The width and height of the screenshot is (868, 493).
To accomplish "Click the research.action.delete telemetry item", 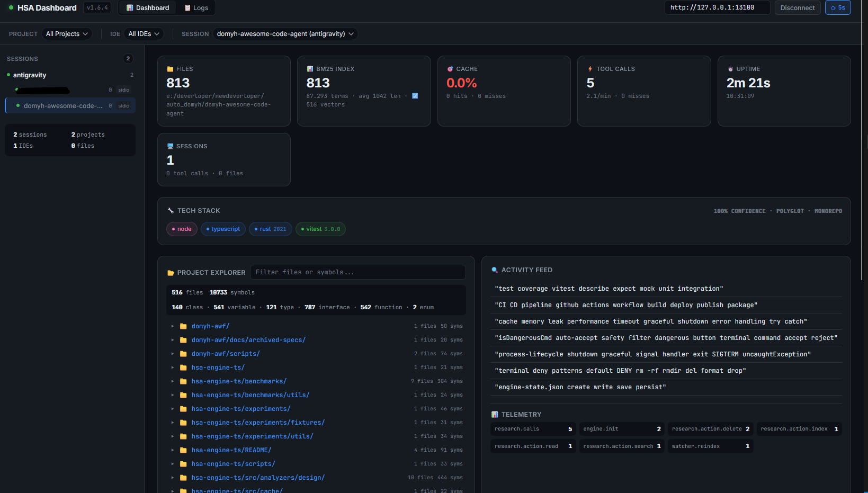I will click(x=711, y=429).
